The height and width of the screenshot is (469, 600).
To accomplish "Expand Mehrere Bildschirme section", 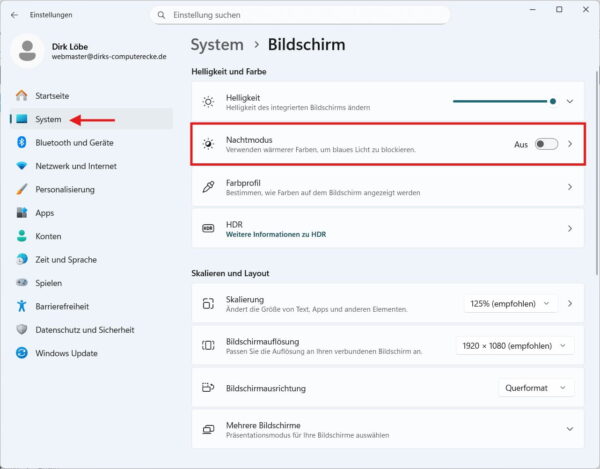I will pyautogui.click(x=570, y=429).
